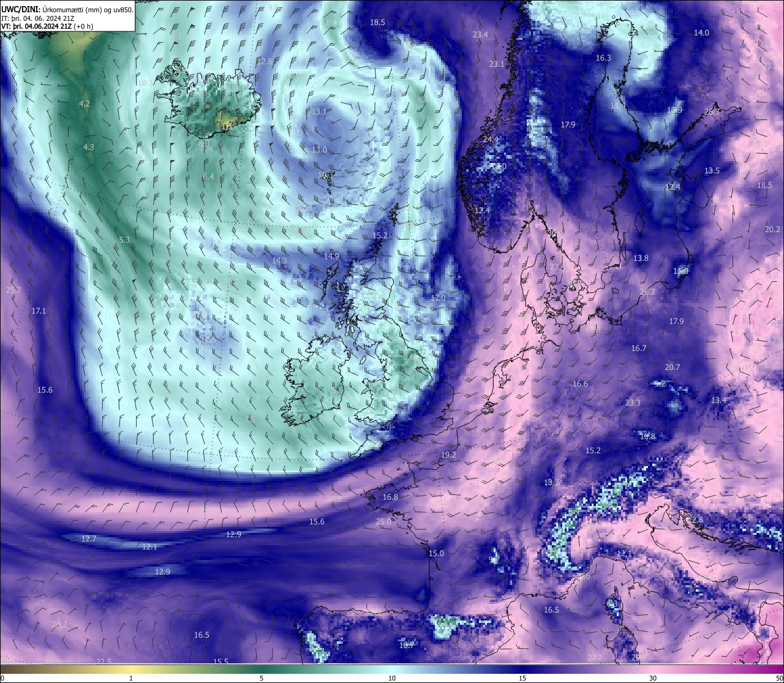This screenshot has width=784, height=683.
Task: Click the 6.4 value south of Iceland
Action: pyautogui.click(x=208, y=177)
